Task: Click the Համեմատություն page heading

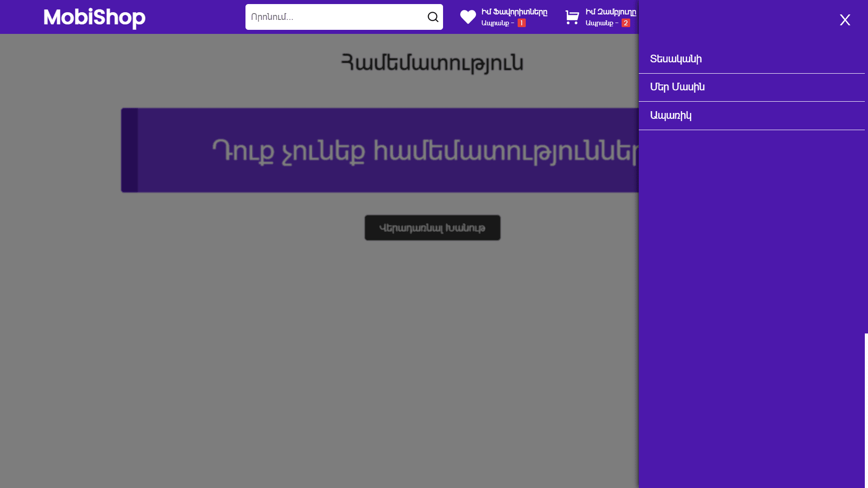Action: pyautogui.click(x=432, y=62)
